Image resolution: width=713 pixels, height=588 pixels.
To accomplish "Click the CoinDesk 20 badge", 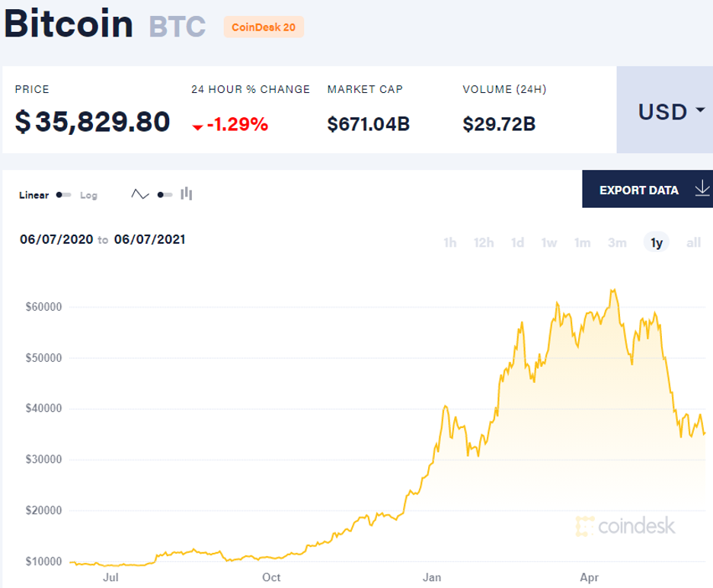I will coord(264,27).
